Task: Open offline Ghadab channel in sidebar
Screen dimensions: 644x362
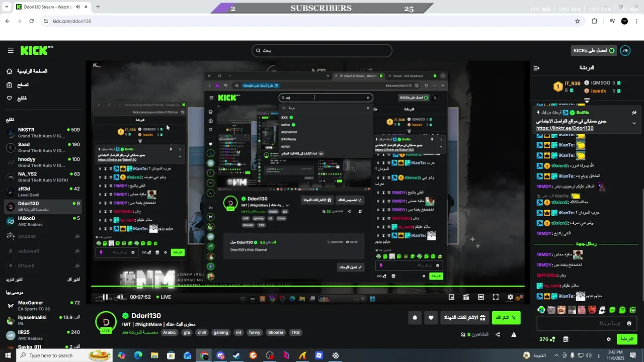Action: (x=43, y=236)
